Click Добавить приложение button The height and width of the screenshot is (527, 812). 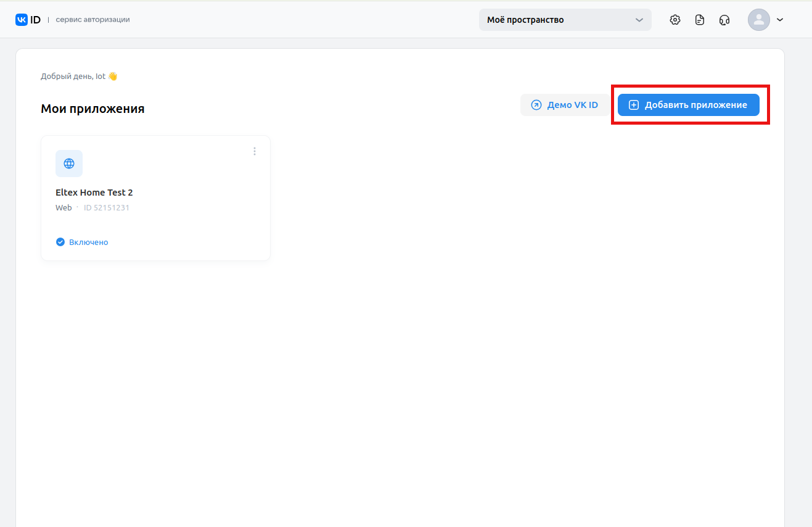pyautogui.click(x=689, y=105)
